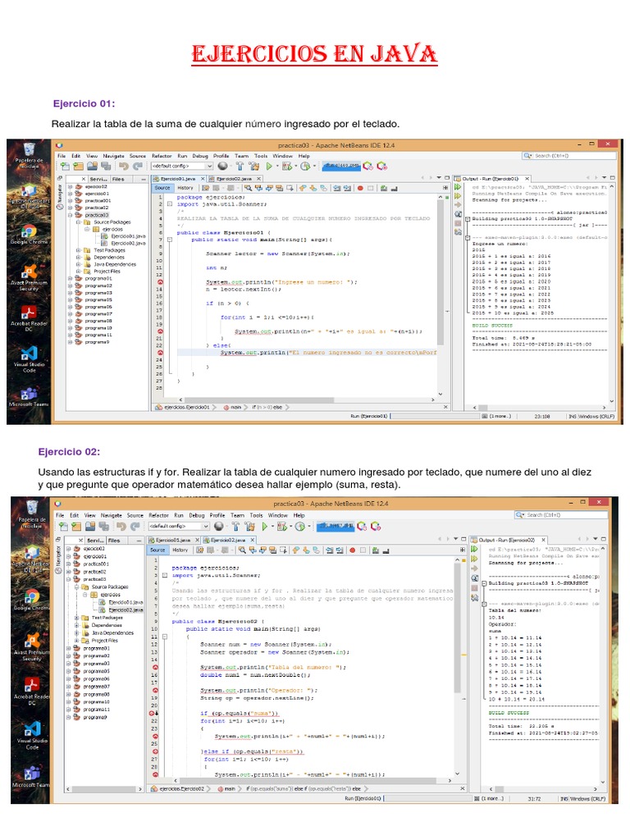Click Find Selection magnifier in Ejercicio 02 editor toolbar
This screenshot has width=630, height=840.
click(243, 550)
